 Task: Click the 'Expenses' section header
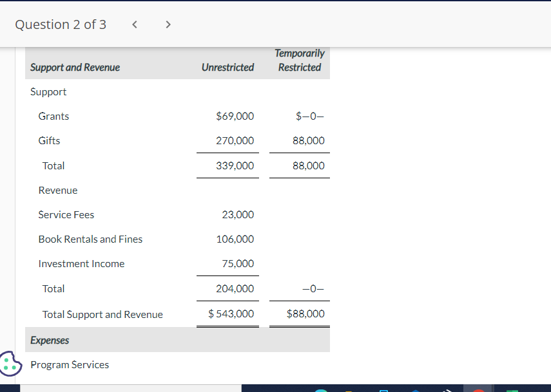click(50, 341)
